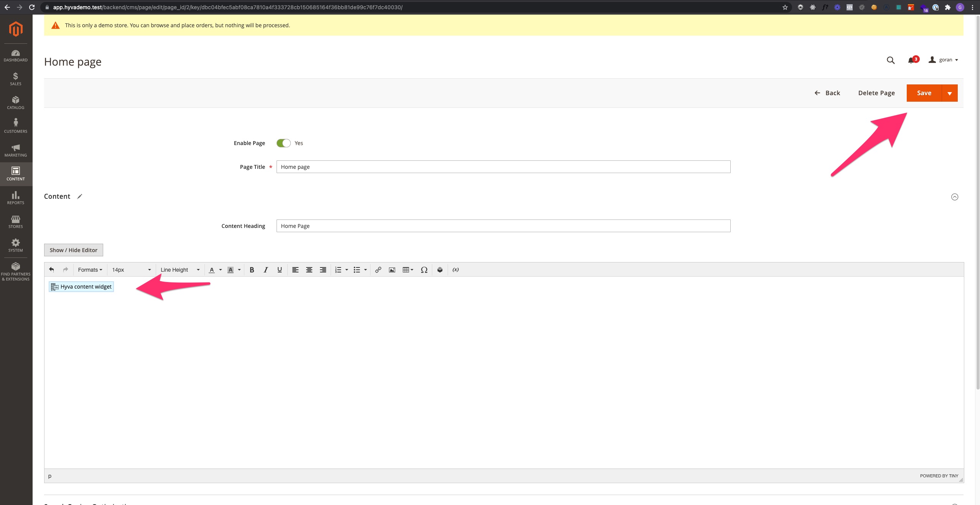Image resolution: width=980 pixels, height=505 pixels.
Task: Click Show / Hide Editor
Action: tap(74, 250)
